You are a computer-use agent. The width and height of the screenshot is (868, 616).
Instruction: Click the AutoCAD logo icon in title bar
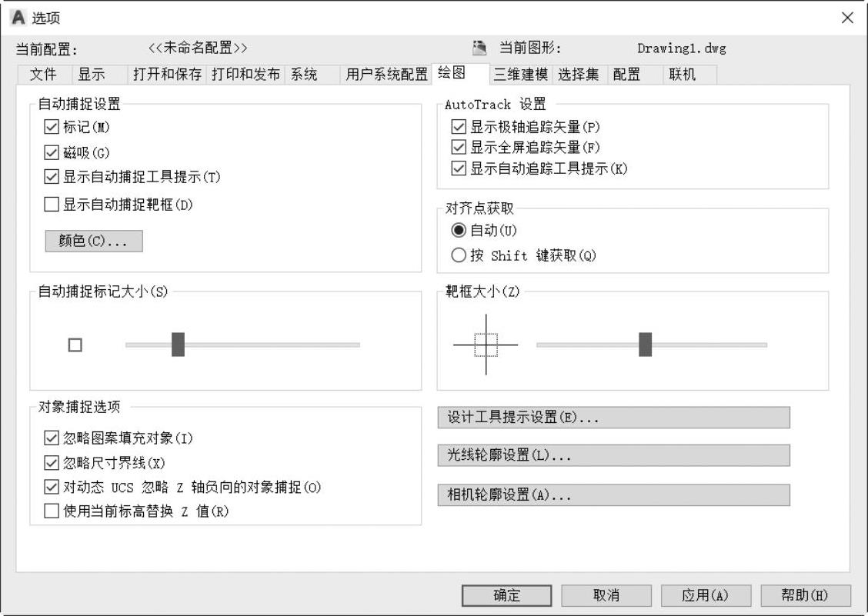18,18
